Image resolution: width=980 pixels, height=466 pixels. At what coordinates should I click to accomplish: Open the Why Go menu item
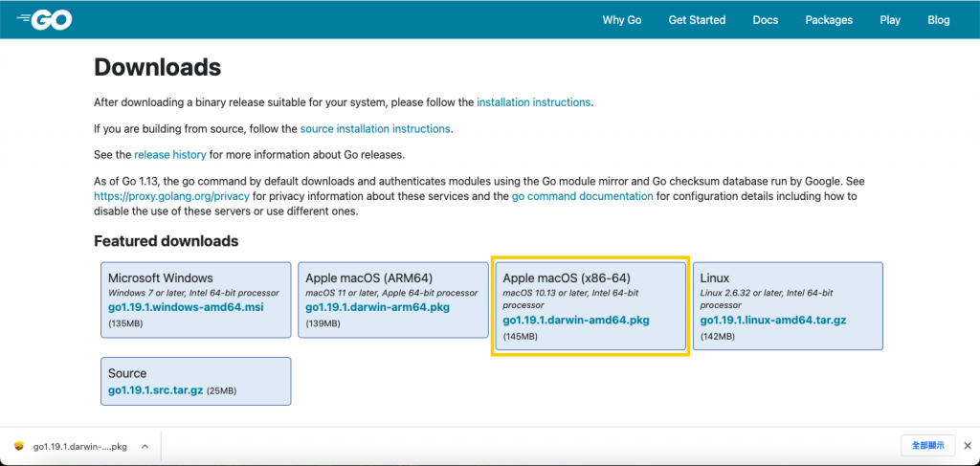pos(622,20)
